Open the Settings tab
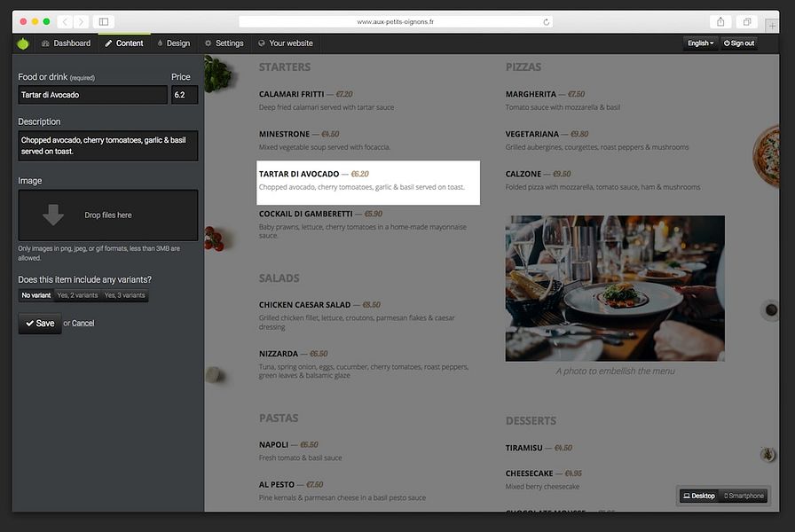The image size is (795, 532). [x=224, y=43]
